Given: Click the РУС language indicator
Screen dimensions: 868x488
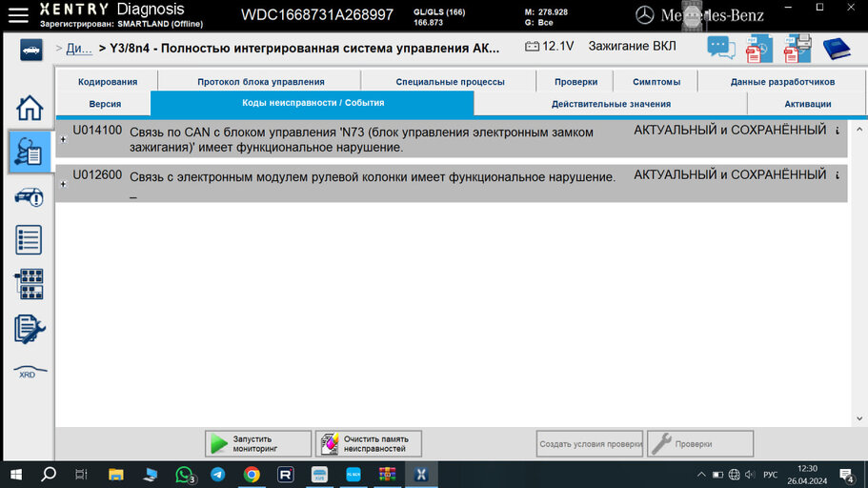Looking at the screenshot, I should pyautogui.click(x=770, y=475).
